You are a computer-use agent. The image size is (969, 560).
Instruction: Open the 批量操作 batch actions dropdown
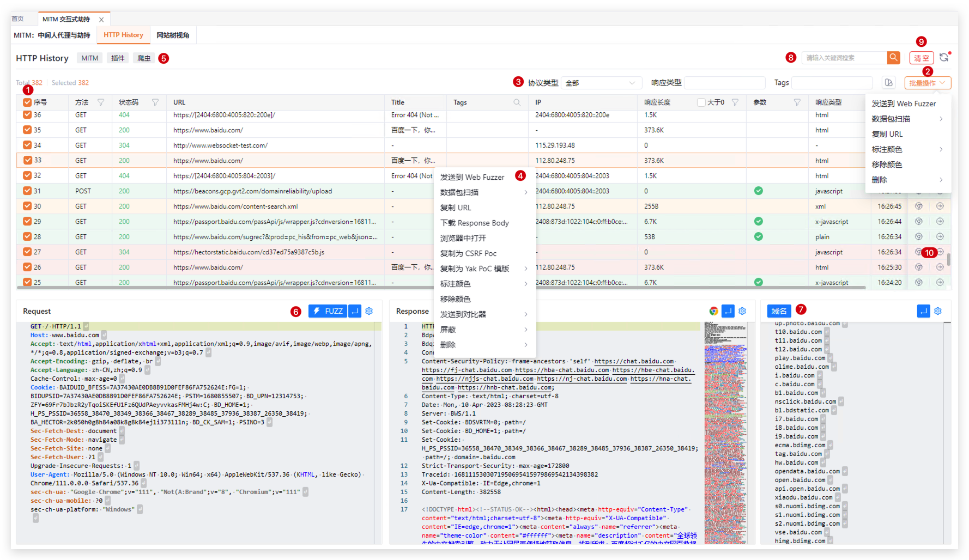(928, 83)
